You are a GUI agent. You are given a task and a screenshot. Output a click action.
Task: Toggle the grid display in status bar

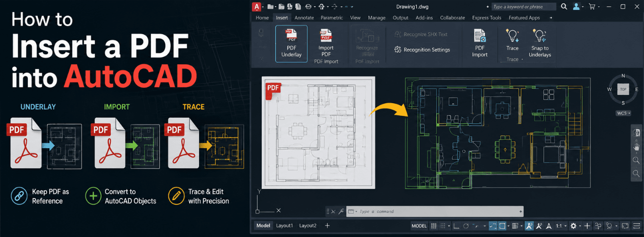pyautogui.click(x=433, y=226)
